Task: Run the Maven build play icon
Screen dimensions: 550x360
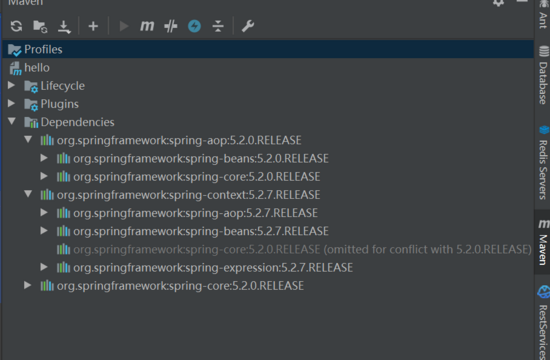Action: pyautogui.click(x=123, y=26)
